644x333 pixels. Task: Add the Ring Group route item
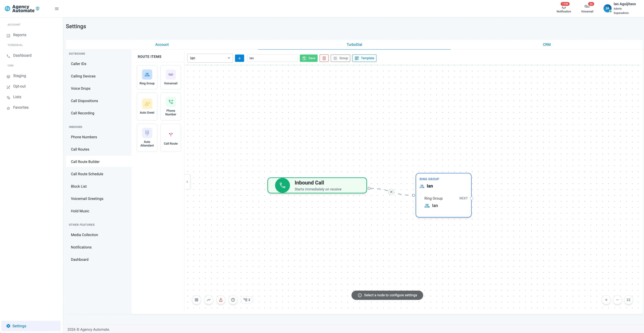coord(147,77)
